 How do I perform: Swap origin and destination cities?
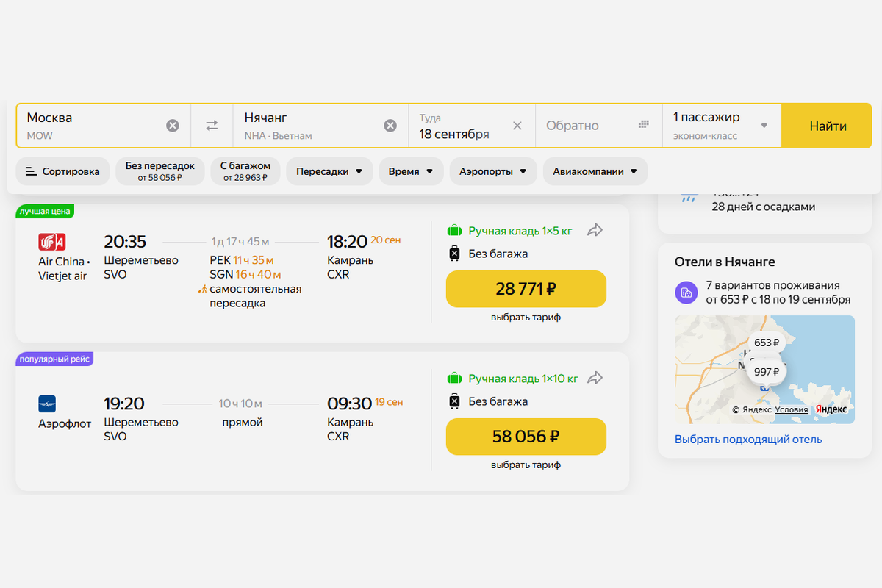(x=212, y=126)
